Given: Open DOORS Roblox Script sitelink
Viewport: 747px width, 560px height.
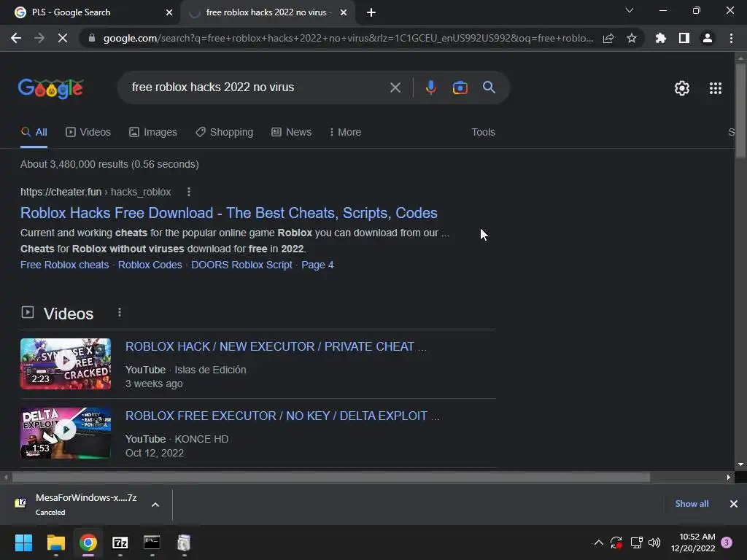Looking at the screenshot, I should tap(241, 265).
